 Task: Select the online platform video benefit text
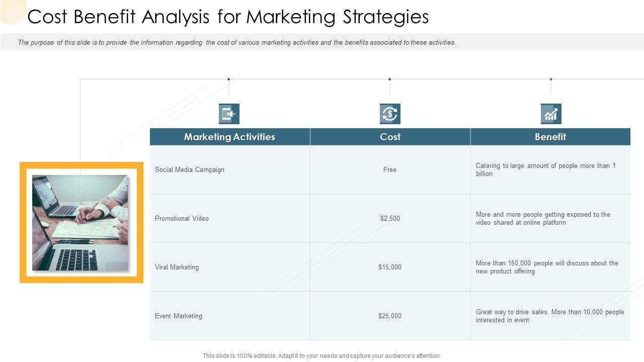click(543, 219)
